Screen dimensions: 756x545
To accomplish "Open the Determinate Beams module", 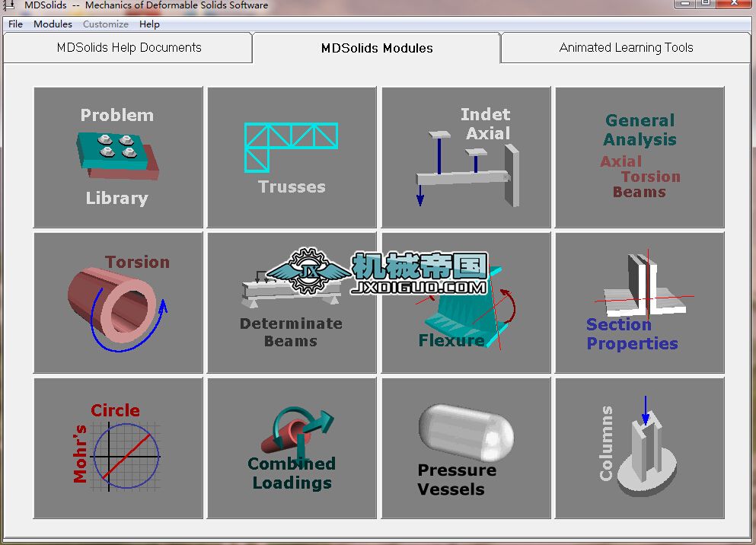I will pyautogui.click(x=292, y=303).
